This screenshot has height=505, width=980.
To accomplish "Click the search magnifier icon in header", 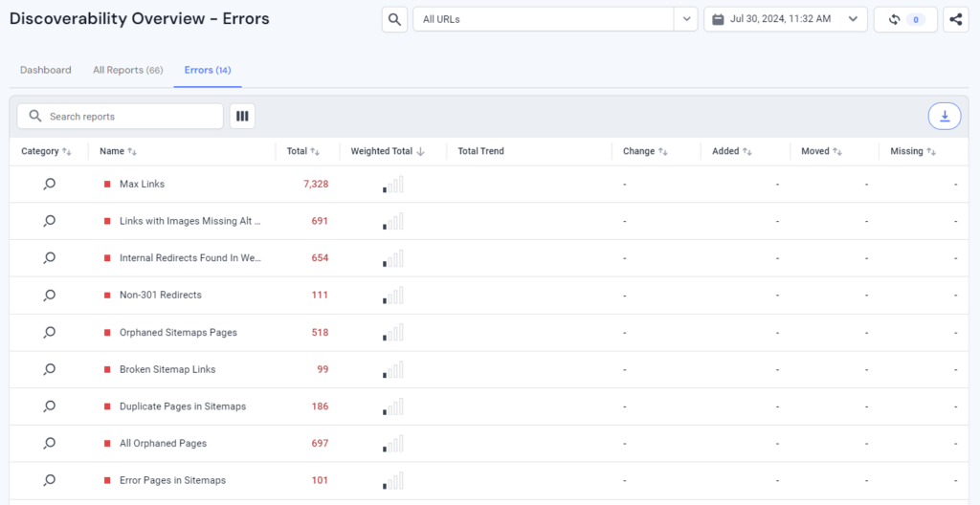I will (394, 19).
